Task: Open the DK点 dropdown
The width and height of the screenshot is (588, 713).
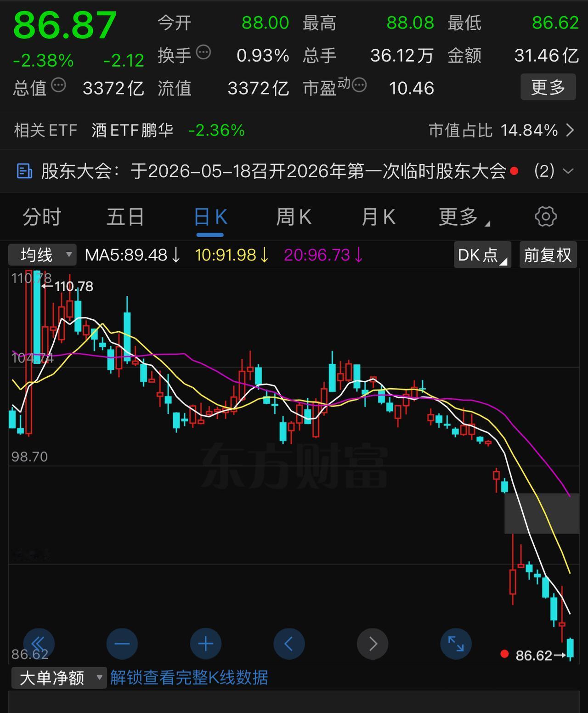Action: pyautogui.click(x=482, y=255)
